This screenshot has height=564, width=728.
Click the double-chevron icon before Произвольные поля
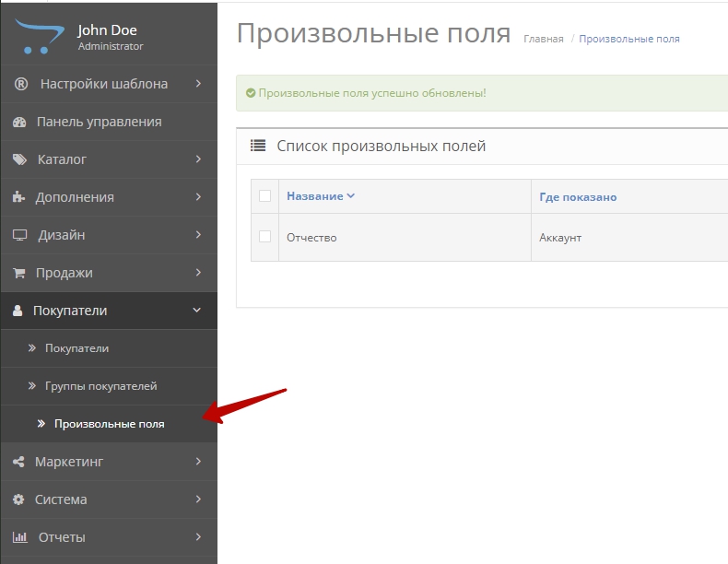(x=41, y=423)
